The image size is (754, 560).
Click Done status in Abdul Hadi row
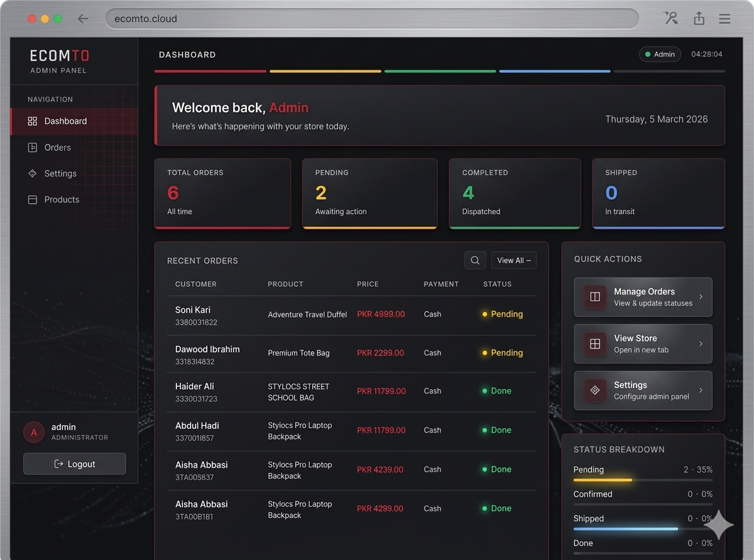click(497, 430)
